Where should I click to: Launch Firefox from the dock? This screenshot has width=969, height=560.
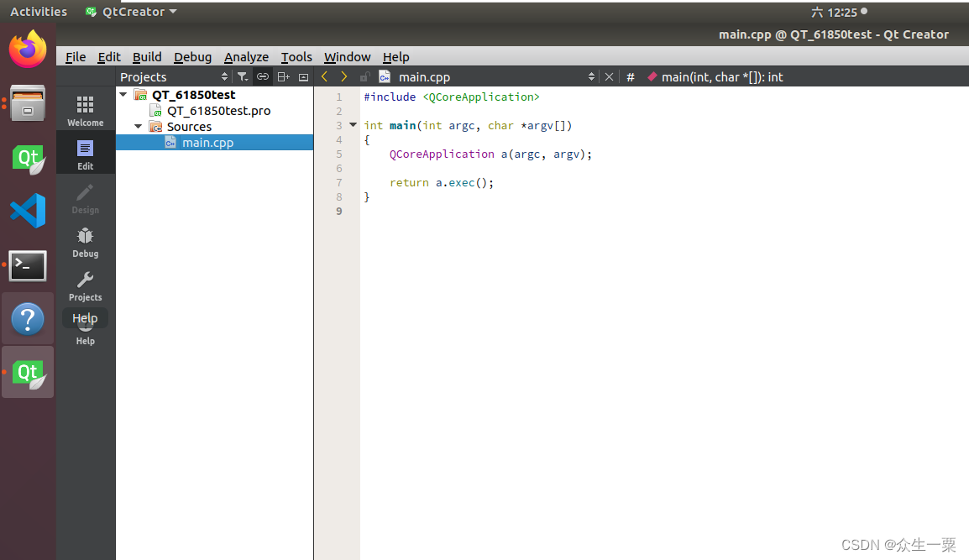click(28, 50)
